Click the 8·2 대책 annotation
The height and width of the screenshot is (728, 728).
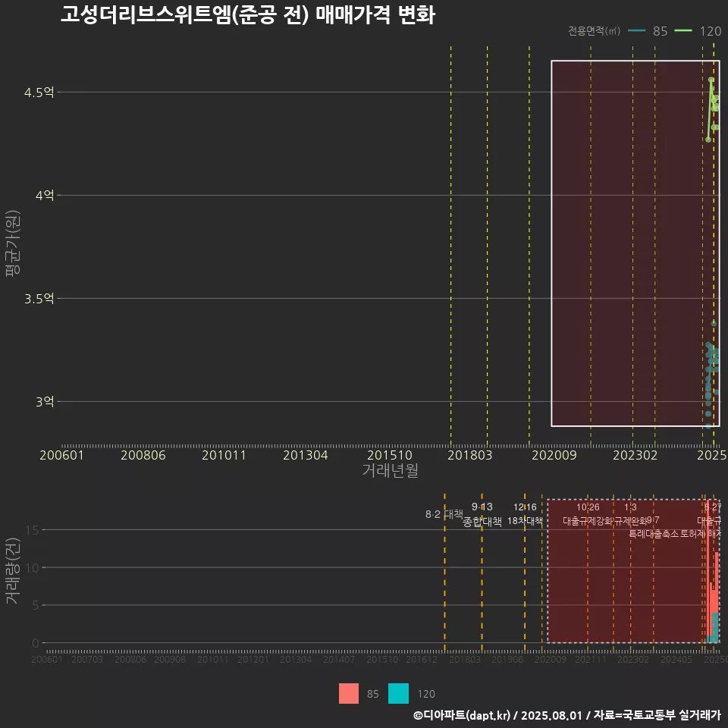click(x=444, y=514)
